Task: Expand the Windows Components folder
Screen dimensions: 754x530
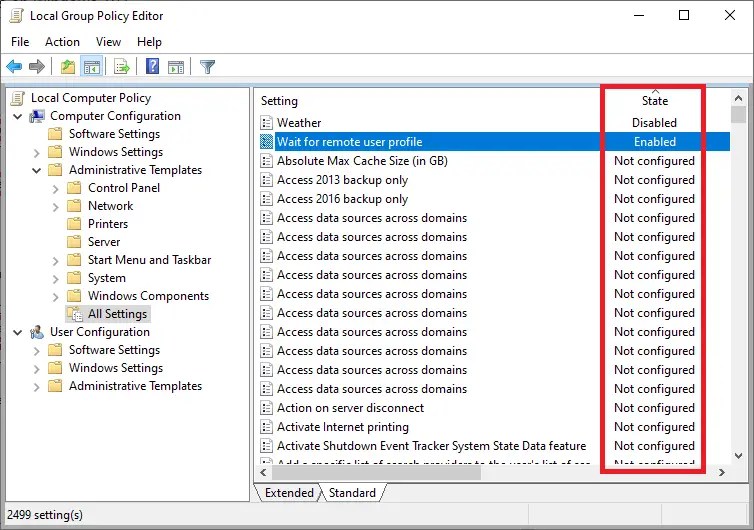Action: click(x=55, y=297)
